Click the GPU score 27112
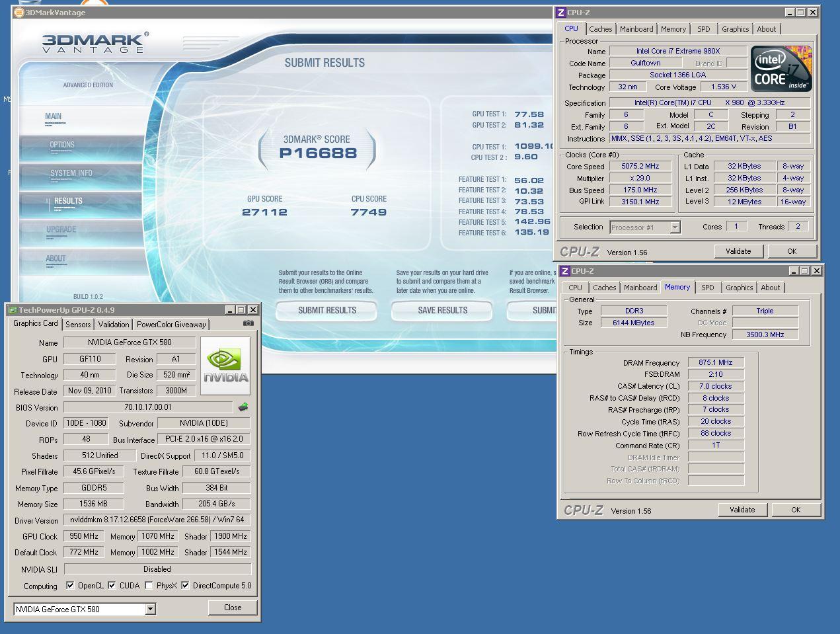This screenshot has height=634, width=840. [264, 212]
